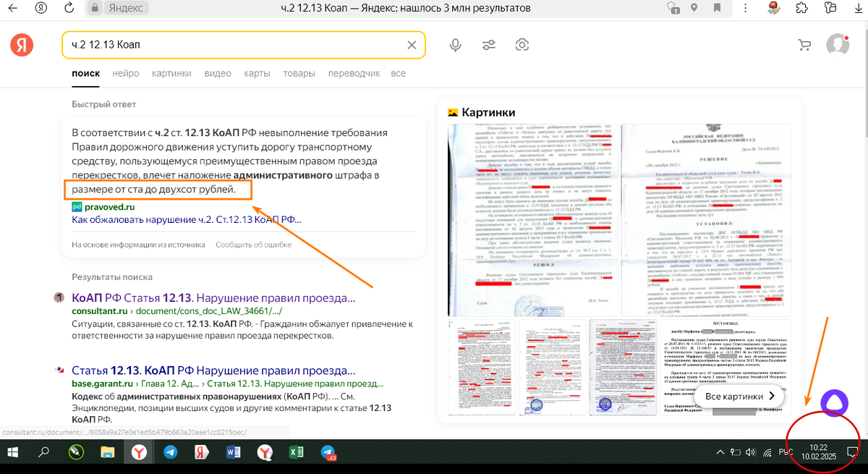This screenshot has height=474, width=868.
Task: Show hidden tray icons chevron
Action: click(719, 453)
